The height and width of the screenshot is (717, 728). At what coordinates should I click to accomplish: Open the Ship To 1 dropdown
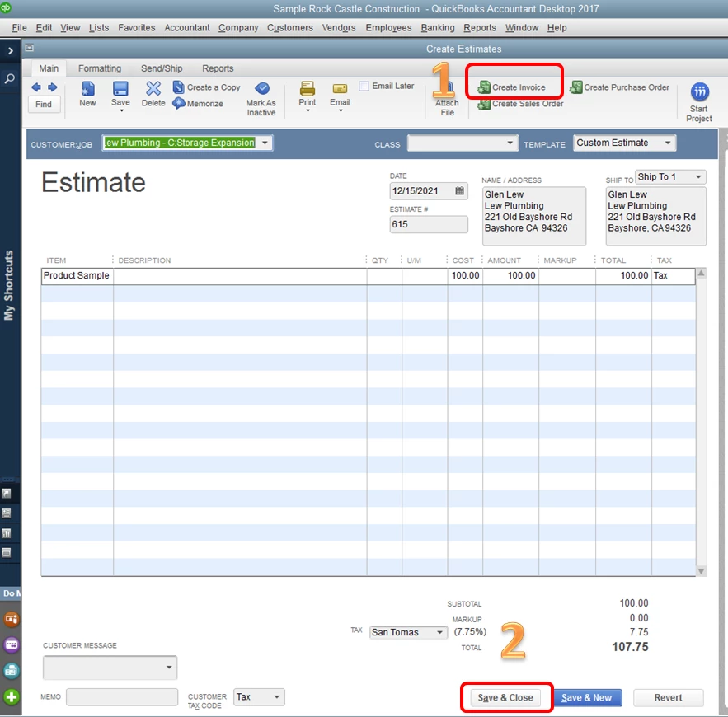pyautogui.click(x=698, y=177)
